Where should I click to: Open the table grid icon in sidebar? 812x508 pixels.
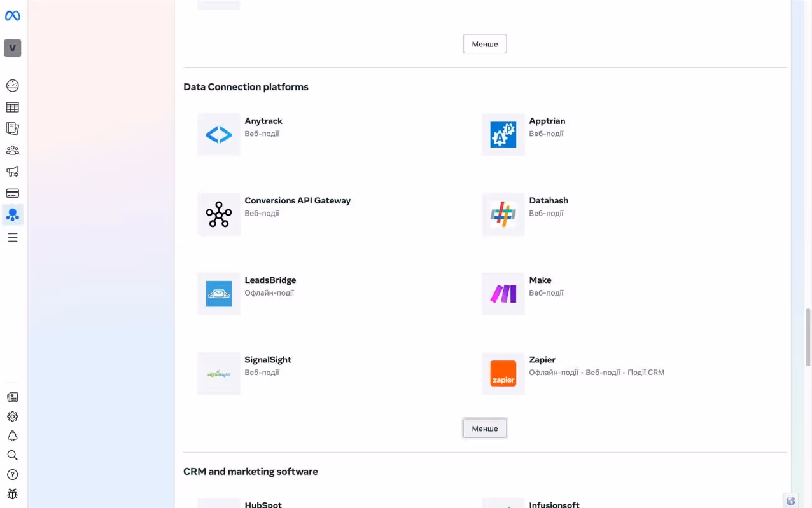click(x=12, y=107)
